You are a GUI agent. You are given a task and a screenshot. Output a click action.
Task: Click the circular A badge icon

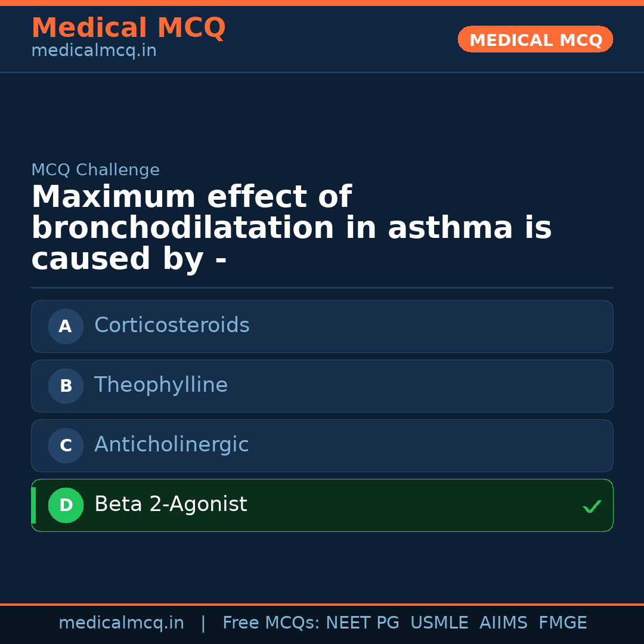[66, 326]
